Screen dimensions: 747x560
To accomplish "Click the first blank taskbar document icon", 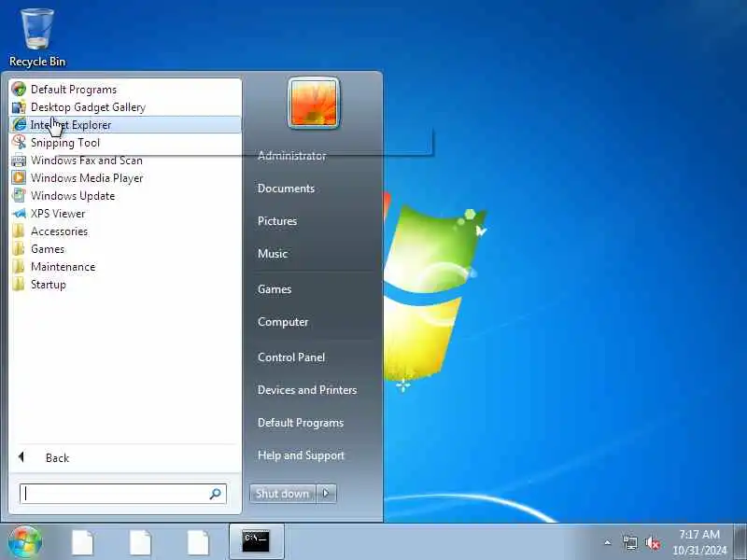I will [82, 542].
